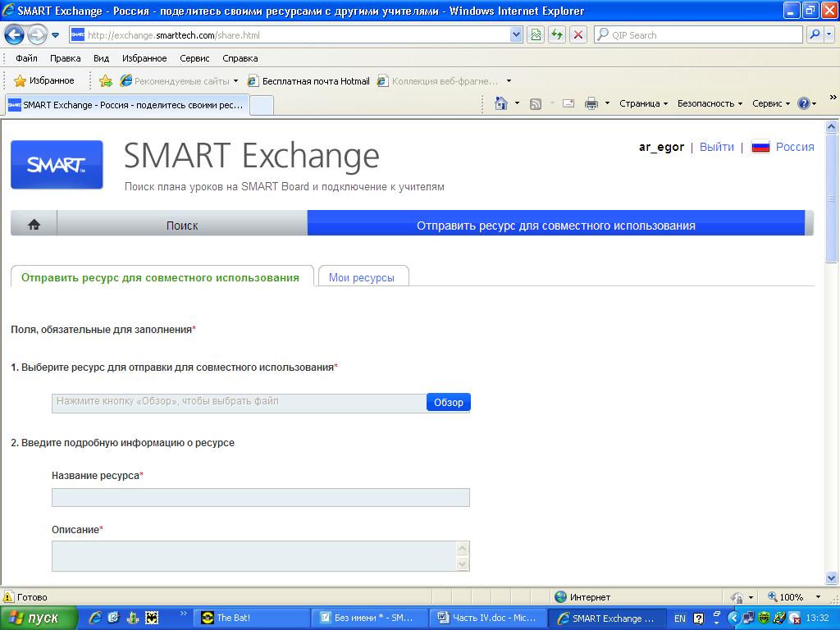Click the warning icon in status bar
840x630 pixels.
(8, 597)
